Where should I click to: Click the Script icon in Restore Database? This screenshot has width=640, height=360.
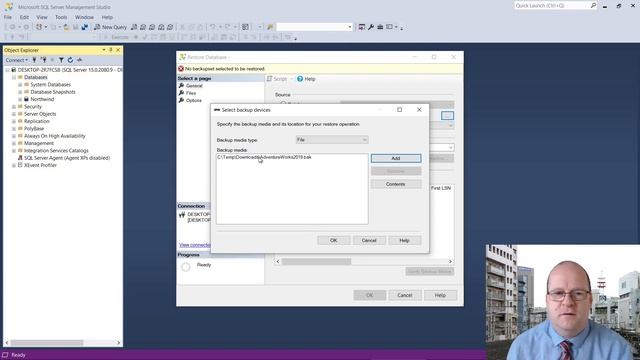click(269, 79)
